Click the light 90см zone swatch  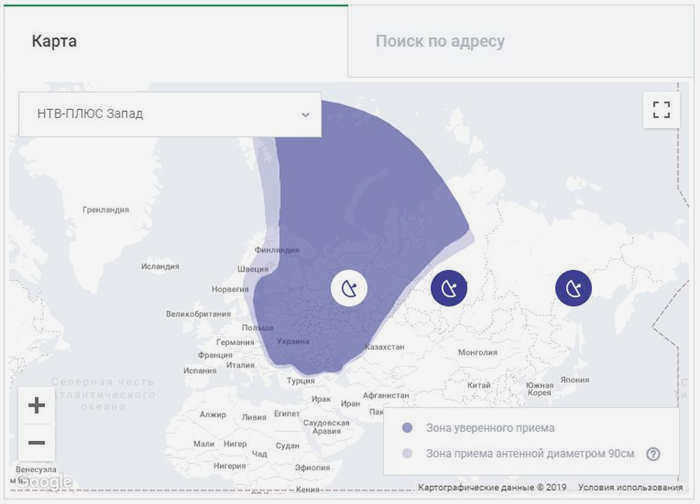pos(407,454)
